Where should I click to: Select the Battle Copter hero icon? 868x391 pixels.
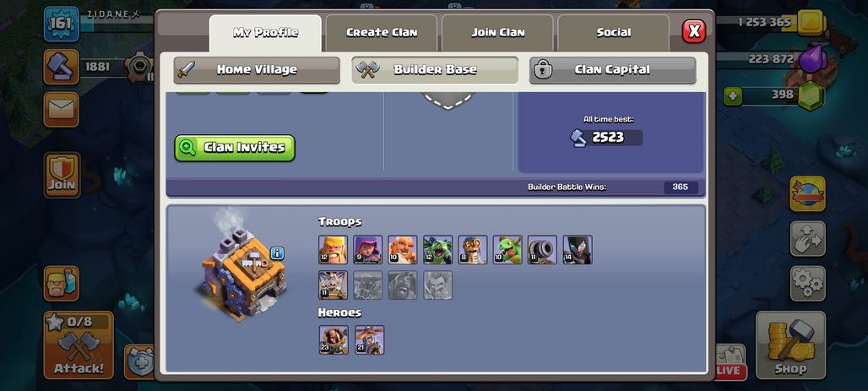point(369,340)
